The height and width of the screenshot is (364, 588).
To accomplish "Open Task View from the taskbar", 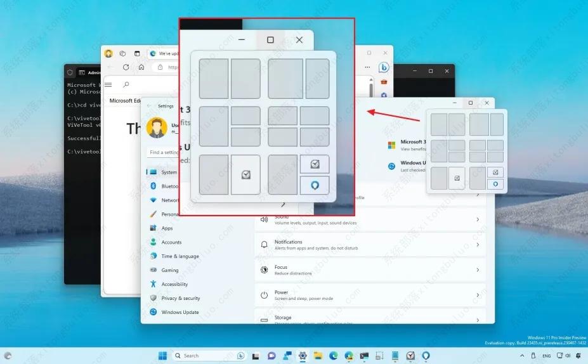I will [256, 356].
